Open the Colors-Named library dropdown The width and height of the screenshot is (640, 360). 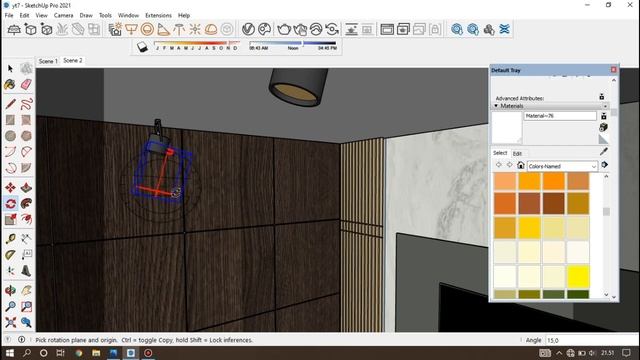pyautogui.click(x=562, y=166)
